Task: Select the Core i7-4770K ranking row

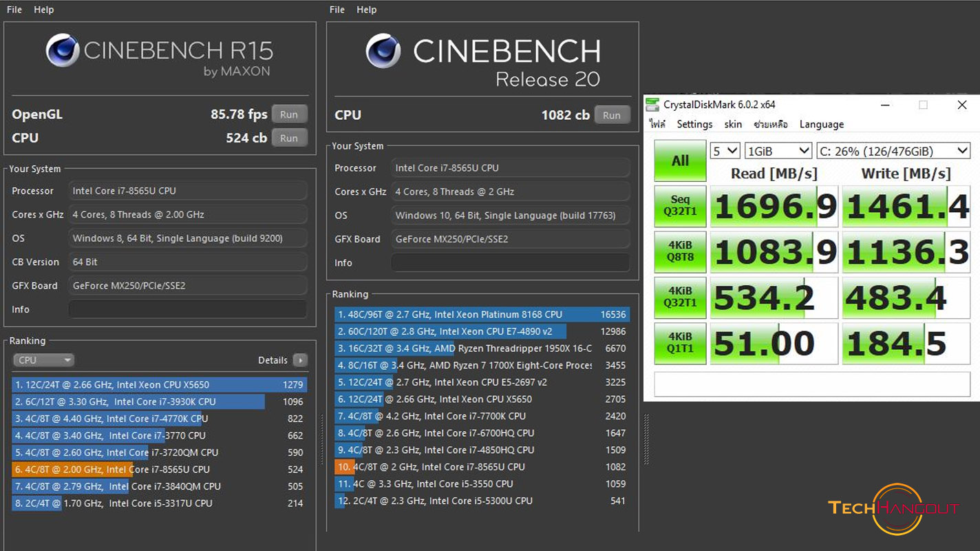Action: click(x=160, y=419)
